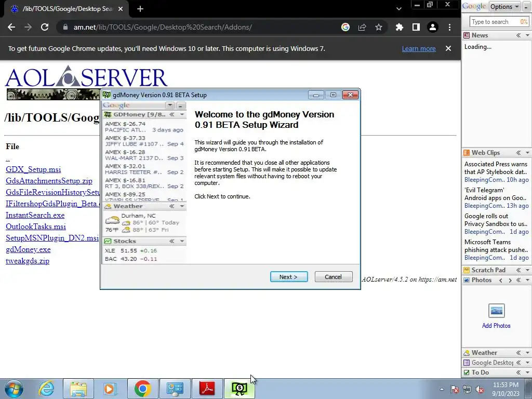Open Chrome extensions puzzle icon
The image size is (532, 399).
click(x=400, y=27)
